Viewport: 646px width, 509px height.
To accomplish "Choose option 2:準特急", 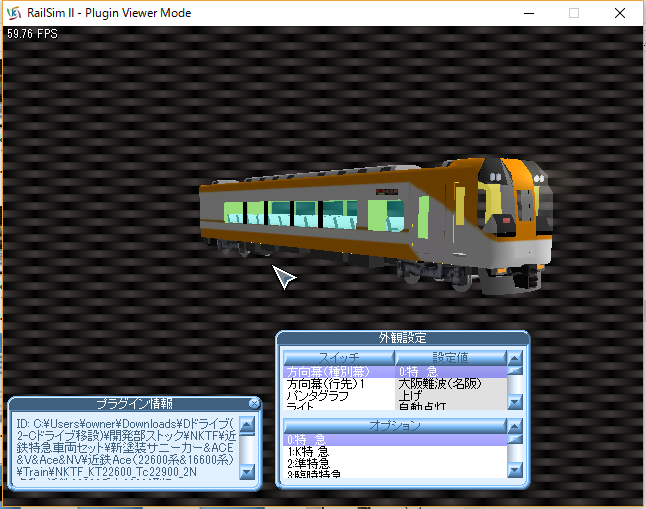I will 395,463.
